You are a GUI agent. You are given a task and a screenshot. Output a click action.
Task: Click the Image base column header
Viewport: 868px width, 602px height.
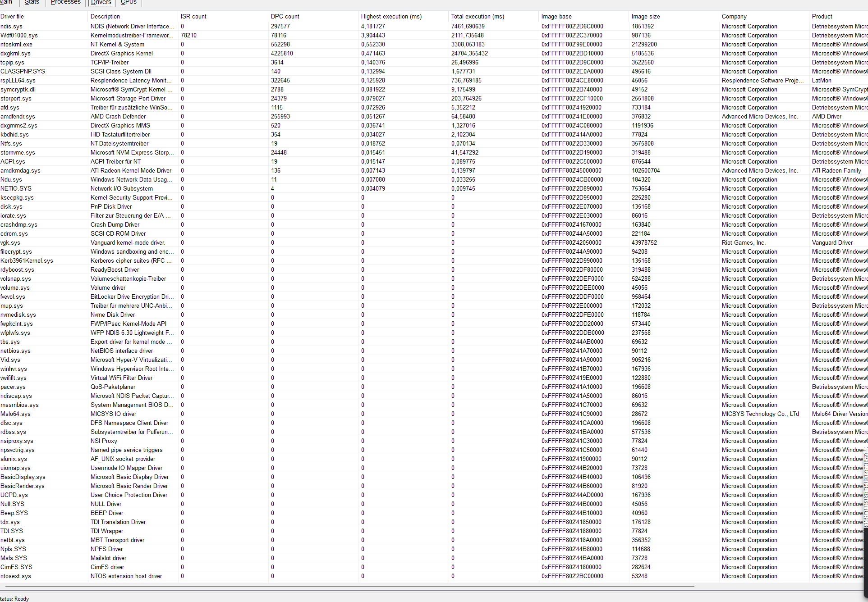[x=556, y=16]
